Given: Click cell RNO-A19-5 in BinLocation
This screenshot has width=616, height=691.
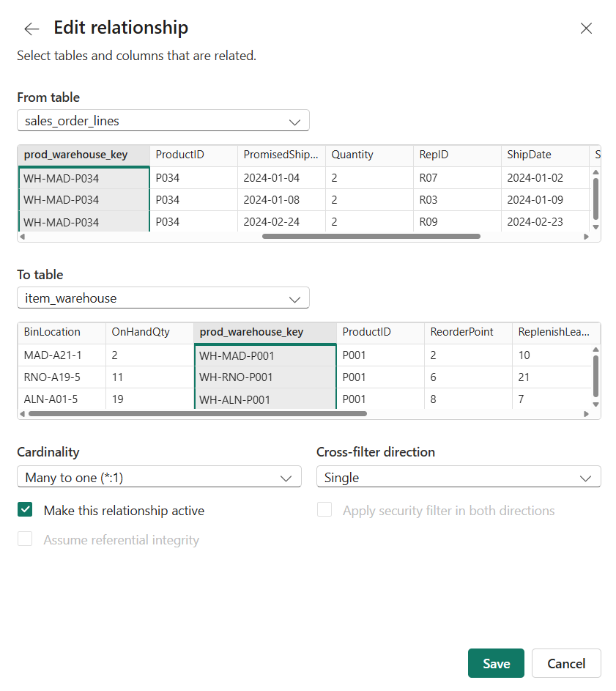Looking at the screenshot, I should 62,377.
